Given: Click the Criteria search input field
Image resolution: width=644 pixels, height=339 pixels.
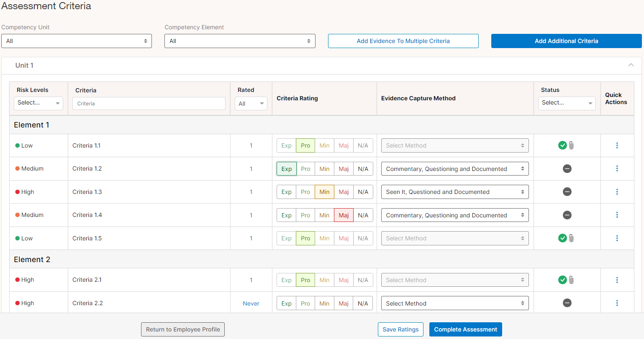Looking at the screenshot, I should point(149,104).
